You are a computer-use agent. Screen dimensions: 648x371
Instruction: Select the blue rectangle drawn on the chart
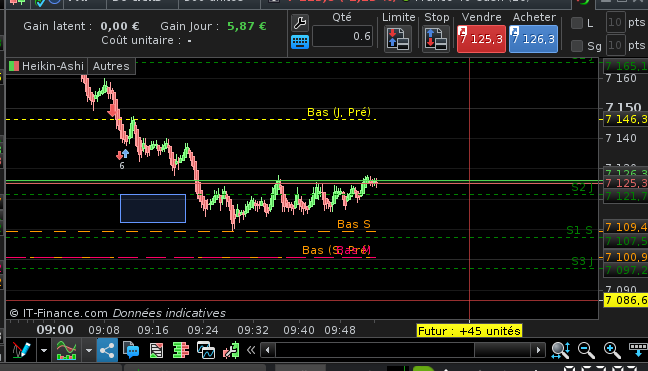coord(153,208)
